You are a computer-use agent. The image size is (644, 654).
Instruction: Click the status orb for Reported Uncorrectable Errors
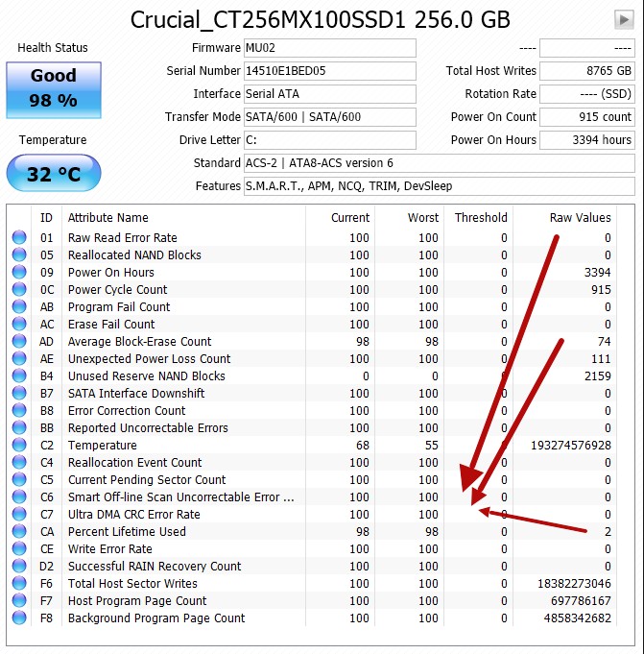pyautogui.click(x=19, y=427)
